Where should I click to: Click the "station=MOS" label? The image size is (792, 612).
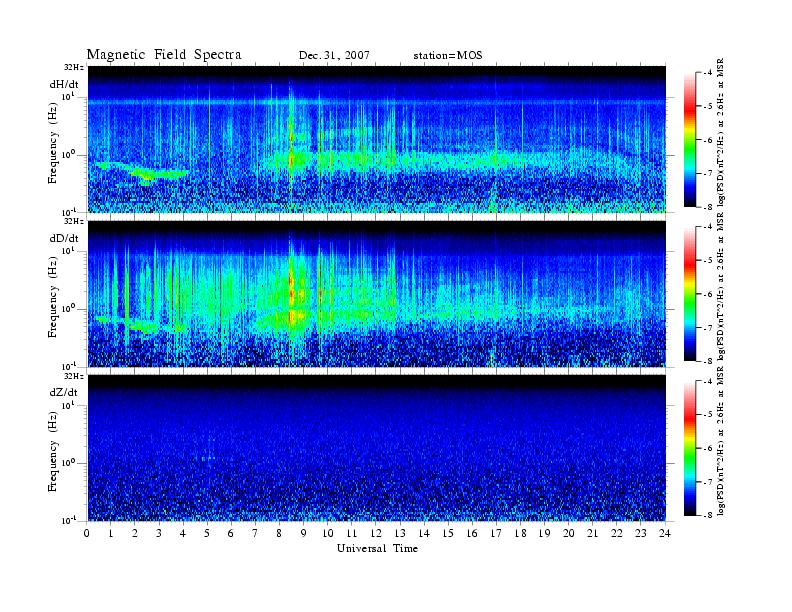tap(448, 55)
